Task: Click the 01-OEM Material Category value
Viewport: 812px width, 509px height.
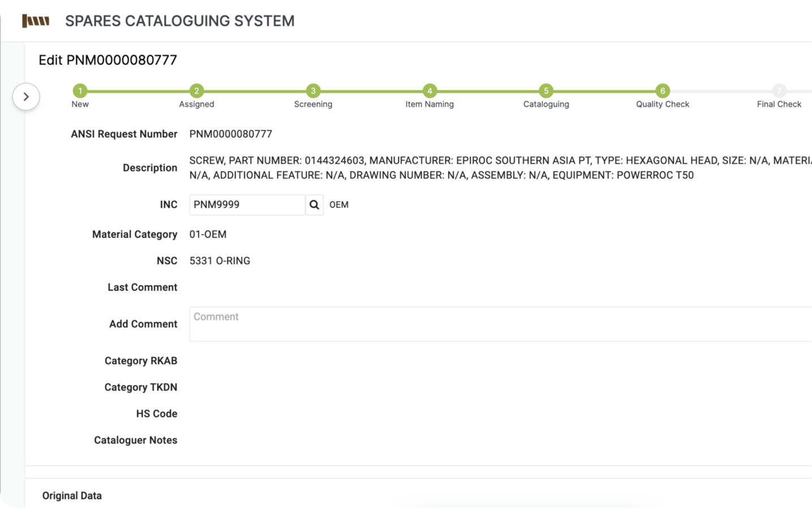Action: [x=208, y=234]
